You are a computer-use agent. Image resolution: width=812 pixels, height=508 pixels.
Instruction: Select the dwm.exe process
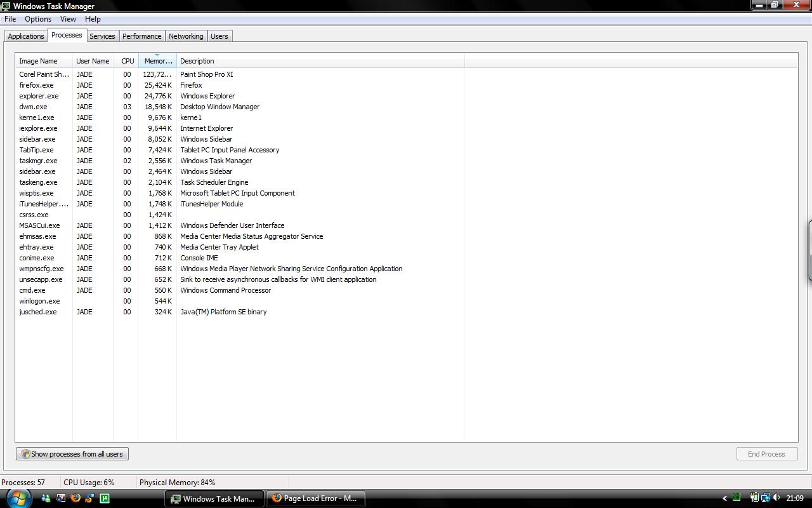[x=240, y=107]
